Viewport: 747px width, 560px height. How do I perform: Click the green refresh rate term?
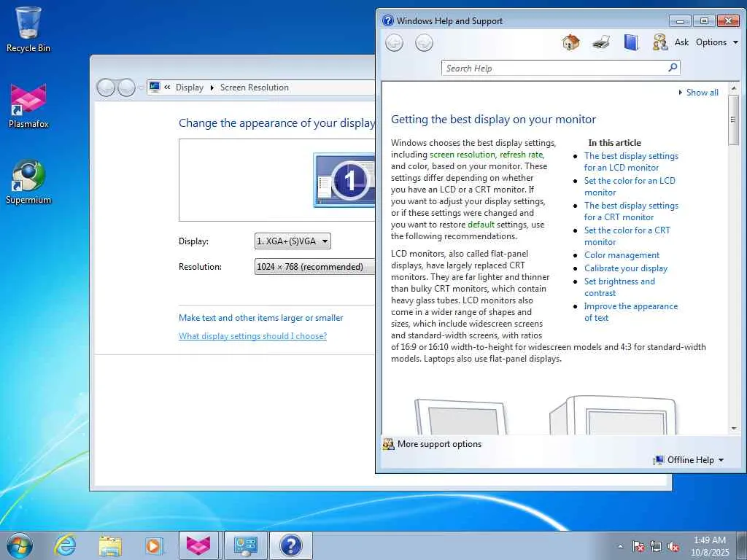[x=521, y=155]
